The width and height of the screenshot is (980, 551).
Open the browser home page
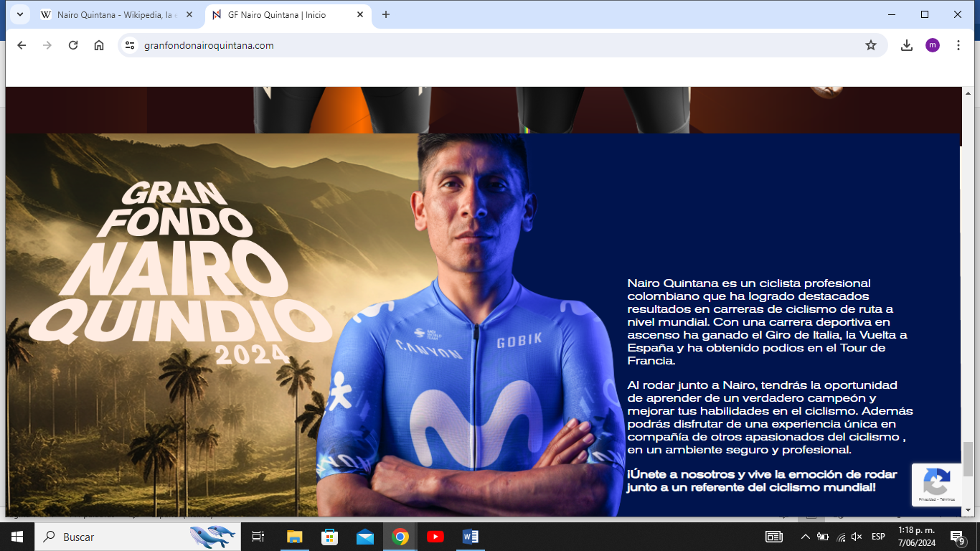pyautogui.click(x=99, y=45)
